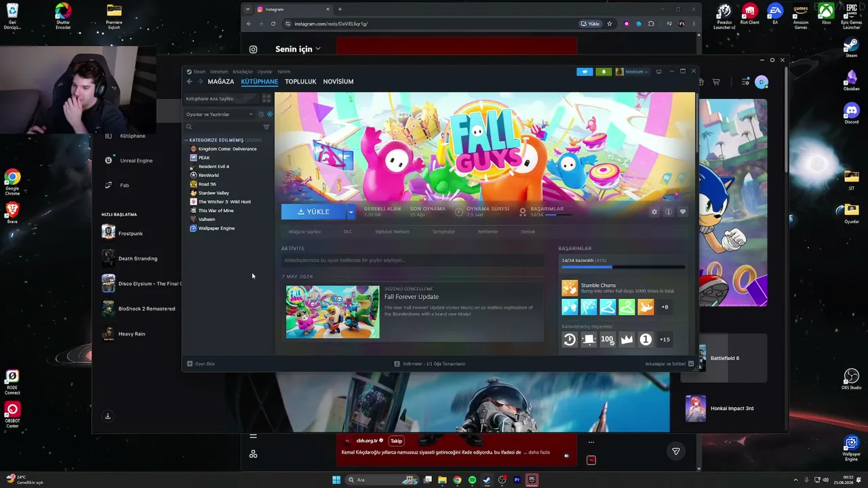Open Unreal Engine in the Epic sidebar
This screenshot has width=868, height=488.
[x=130, y=161]
